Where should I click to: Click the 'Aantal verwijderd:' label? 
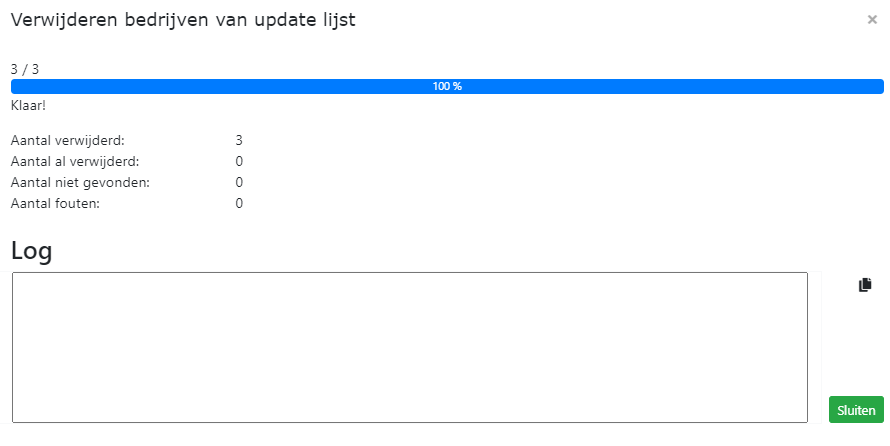(67, 140)
